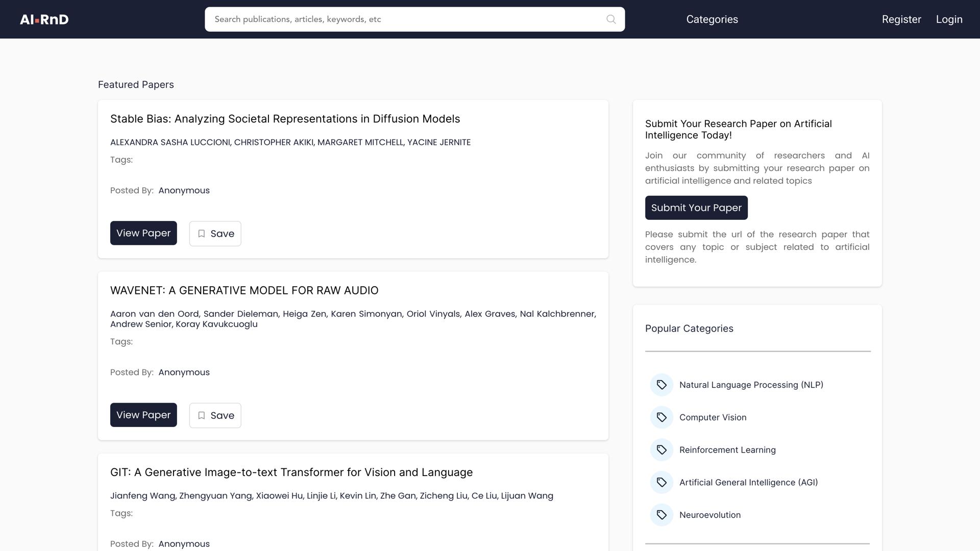
Task: View the Stable Bias paper
Action: click(x=143, y=233)
